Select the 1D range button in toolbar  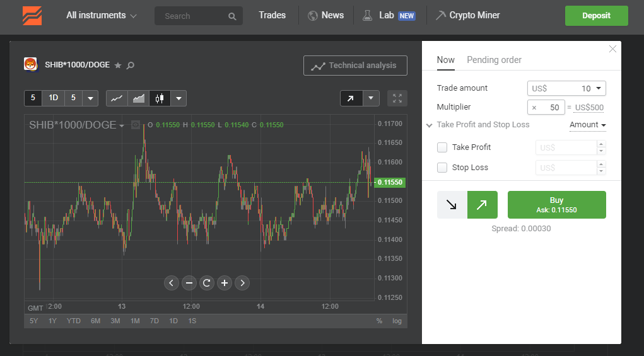click(54, 98)
